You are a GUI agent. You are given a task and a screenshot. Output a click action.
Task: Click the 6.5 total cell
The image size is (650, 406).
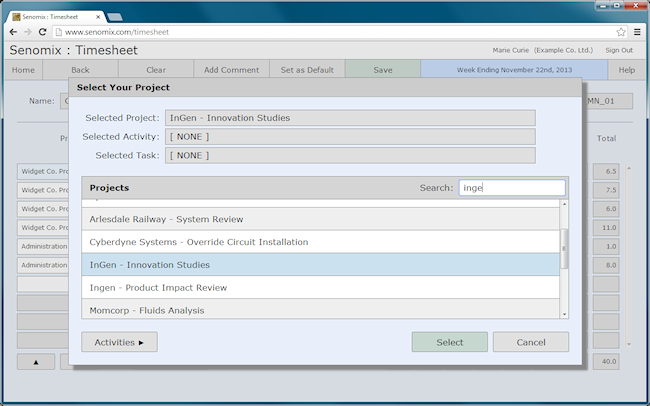(606, 171)
